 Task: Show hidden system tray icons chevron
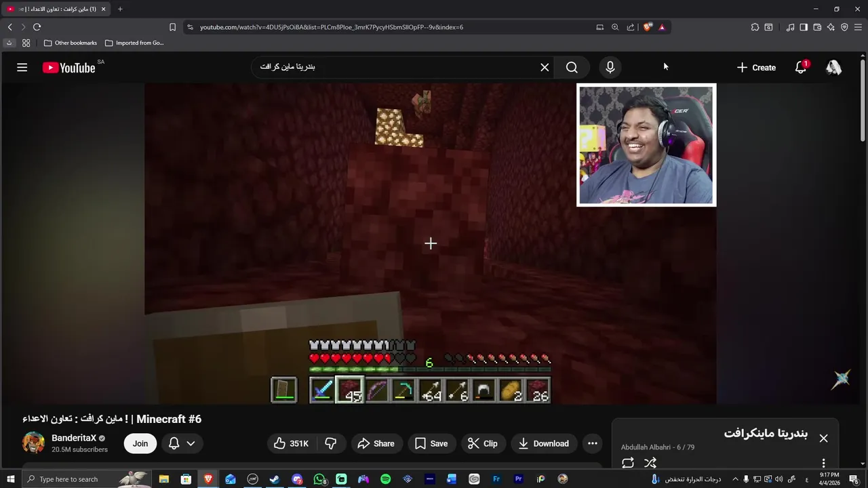(735, 479)
